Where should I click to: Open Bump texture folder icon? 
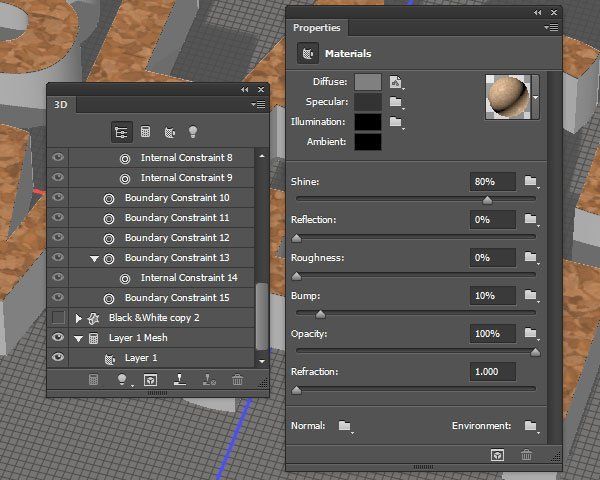pyautogui.click(x=531, y=295)
